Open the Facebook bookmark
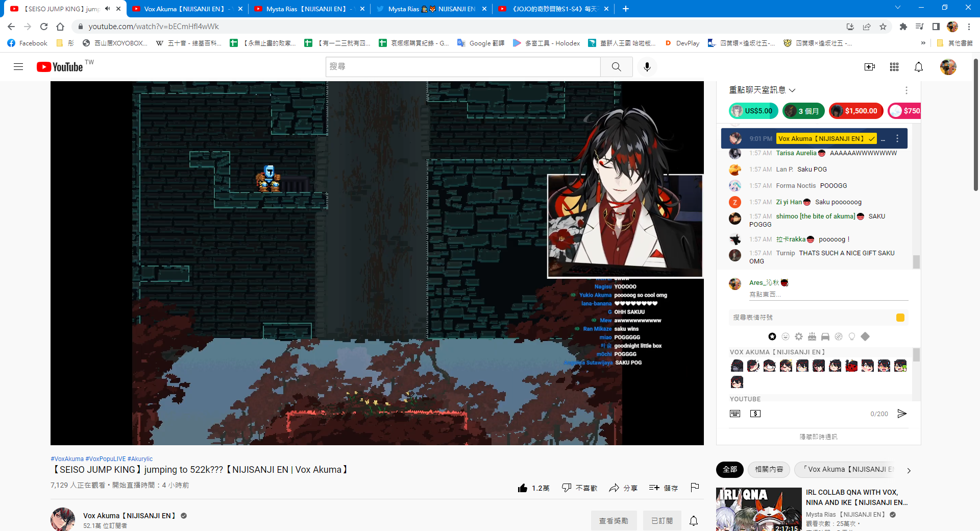980x531 pixels. coord(28,43)
